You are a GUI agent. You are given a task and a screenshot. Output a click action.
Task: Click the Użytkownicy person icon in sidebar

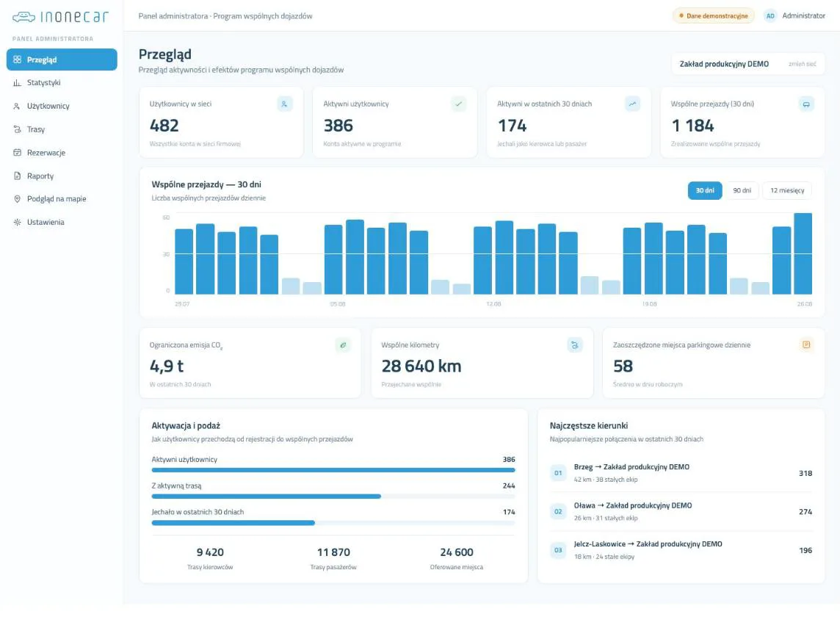(x=17, y=107)
